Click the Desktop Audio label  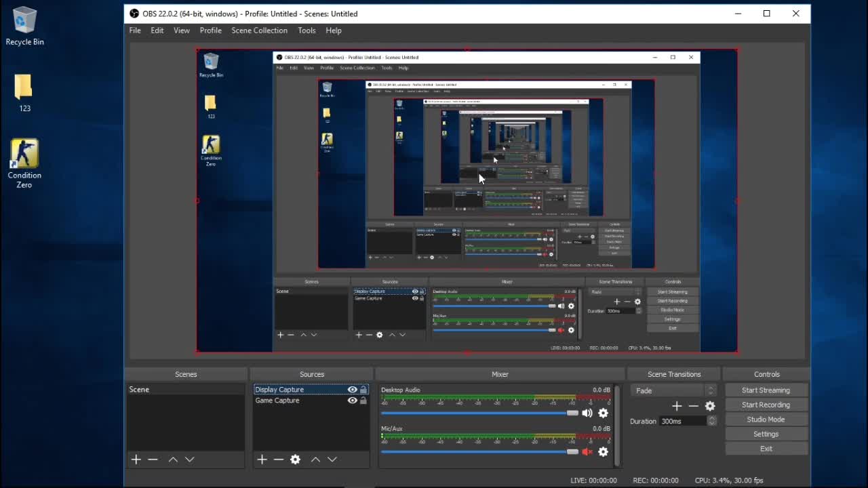tap(401, 390)
